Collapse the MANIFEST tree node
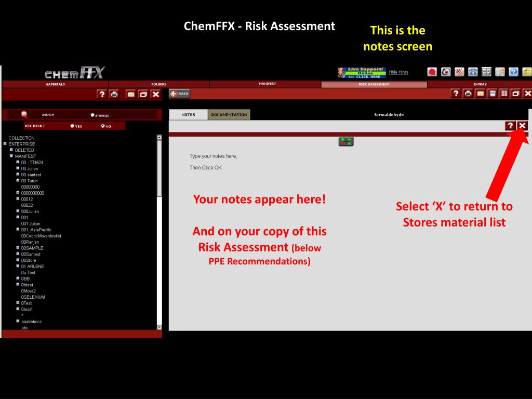The image size is (532, 399). tap(11, 156)
